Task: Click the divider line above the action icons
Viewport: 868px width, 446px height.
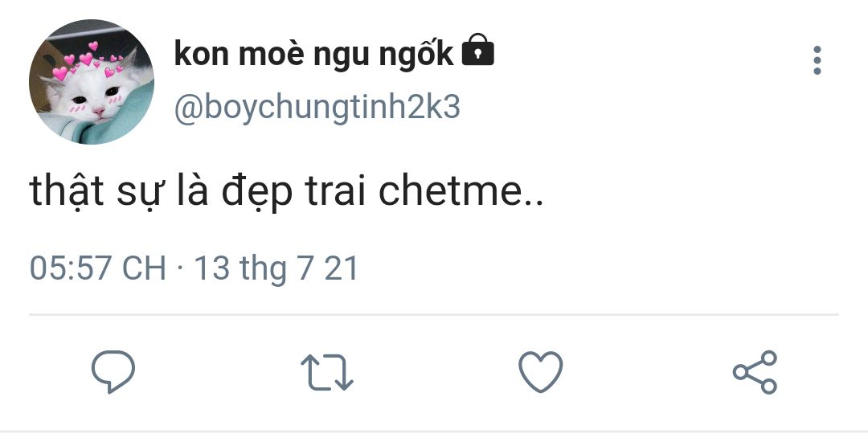Action: tap(434, 315)
